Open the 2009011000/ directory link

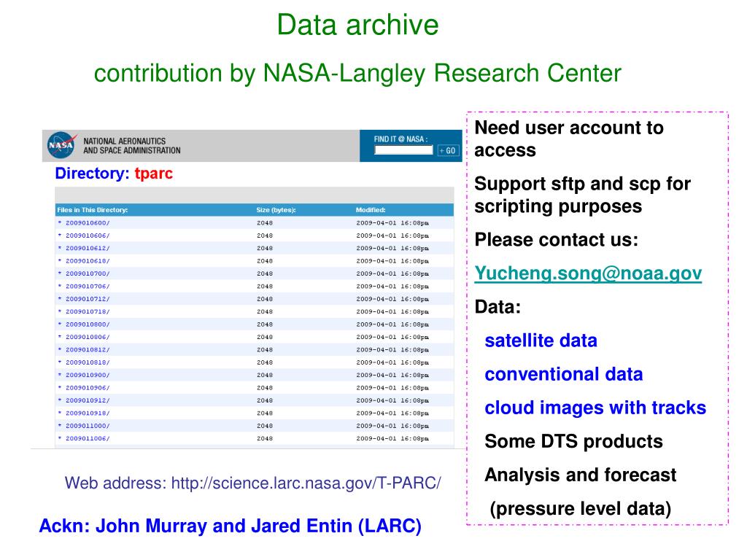88,426
